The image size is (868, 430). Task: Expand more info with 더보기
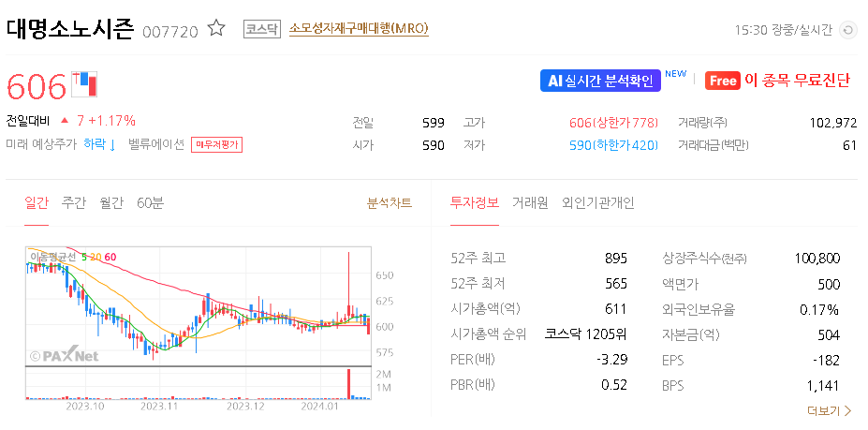pyautogui.click(x=830, y=410)
